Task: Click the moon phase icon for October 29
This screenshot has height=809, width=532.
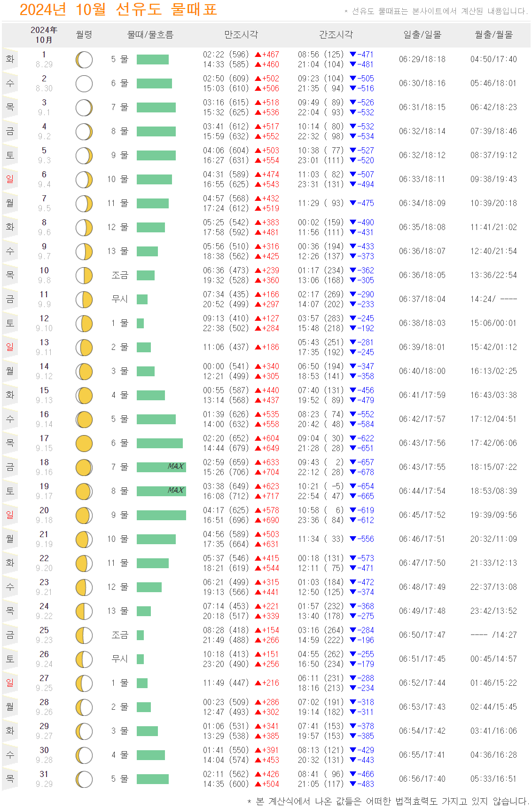Action: [84, 731]
